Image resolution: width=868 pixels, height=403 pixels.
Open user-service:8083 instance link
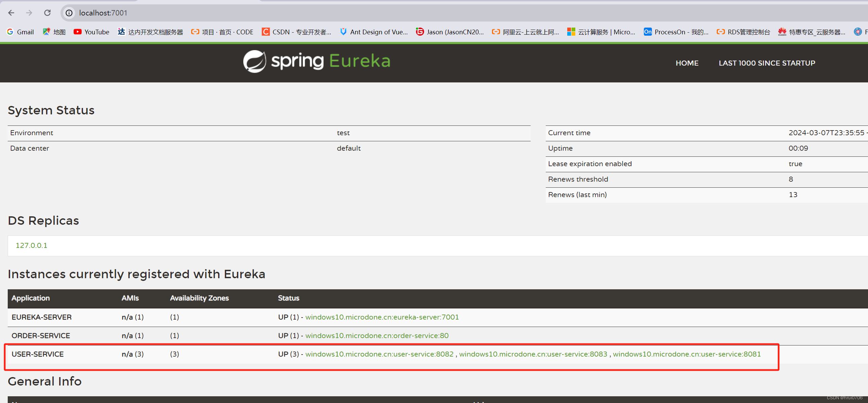coord(533,354)
